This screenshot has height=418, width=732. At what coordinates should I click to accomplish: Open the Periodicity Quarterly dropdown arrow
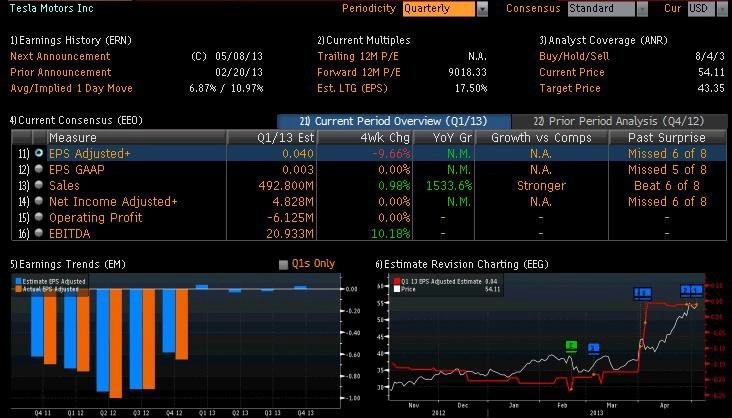click(482, 9)
